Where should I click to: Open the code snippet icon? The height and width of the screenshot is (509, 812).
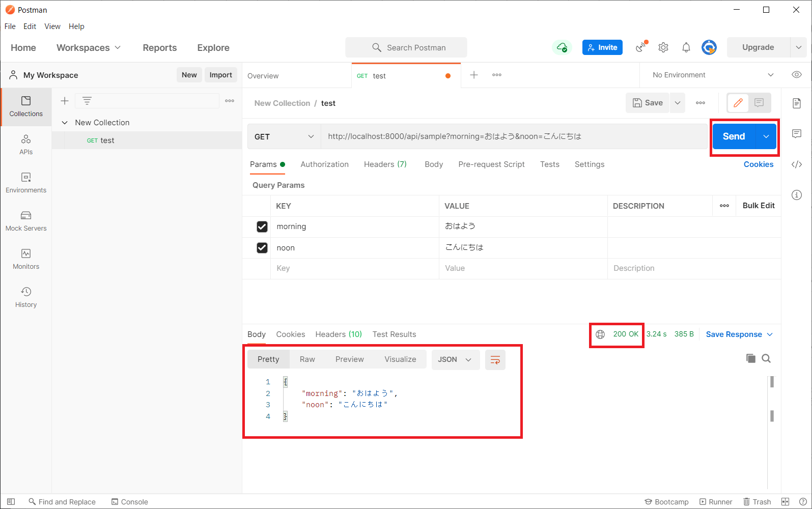(x=797, y=164)
